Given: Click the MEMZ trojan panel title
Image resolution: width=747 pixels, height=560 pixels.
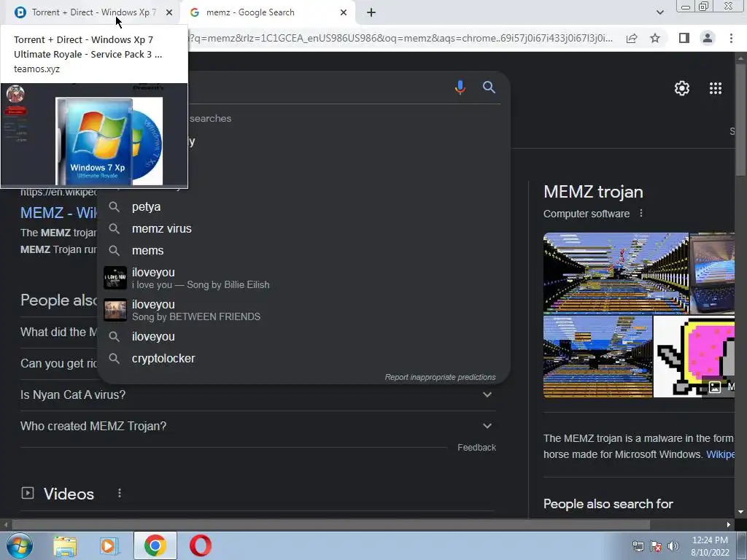Looking at the screenshot, I should 593,192.
